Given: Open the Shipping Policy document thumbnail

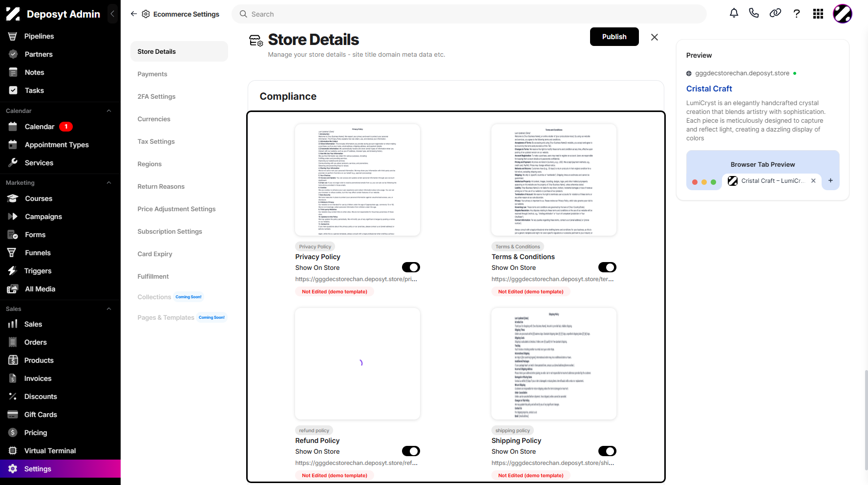Looking at the screenshot, I should click(554, 364).
